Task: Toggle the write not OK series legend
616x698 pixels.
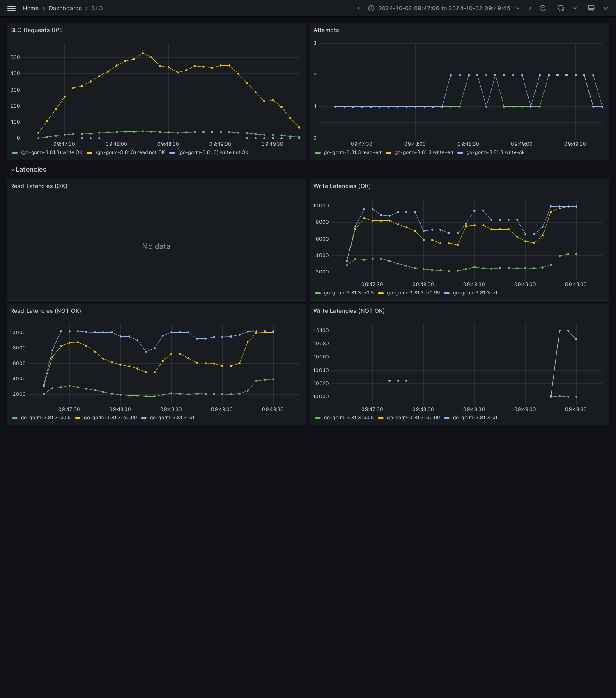Action: 213,152
